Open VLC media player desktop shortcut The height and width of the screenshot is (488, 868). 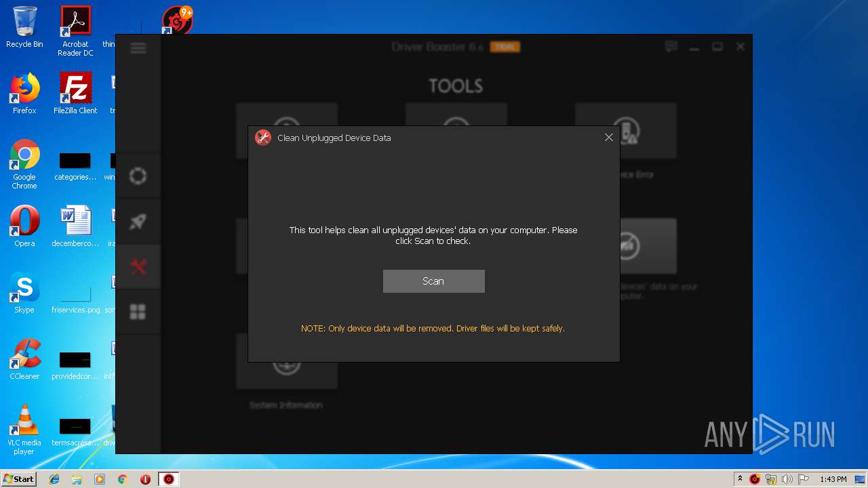24,430
